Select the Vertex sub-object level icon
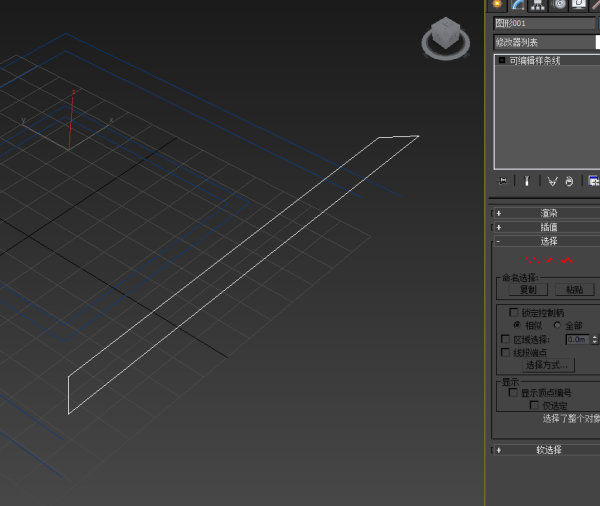Screen dimensions: 600x506 coord(532,261)
